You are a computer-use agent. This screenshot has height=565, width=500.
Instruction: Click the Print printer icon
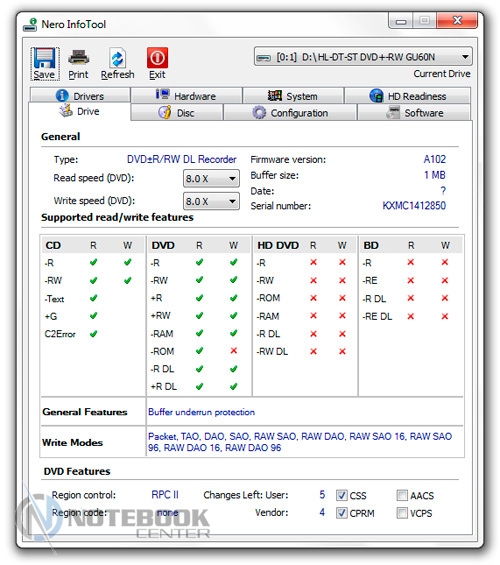79,58
